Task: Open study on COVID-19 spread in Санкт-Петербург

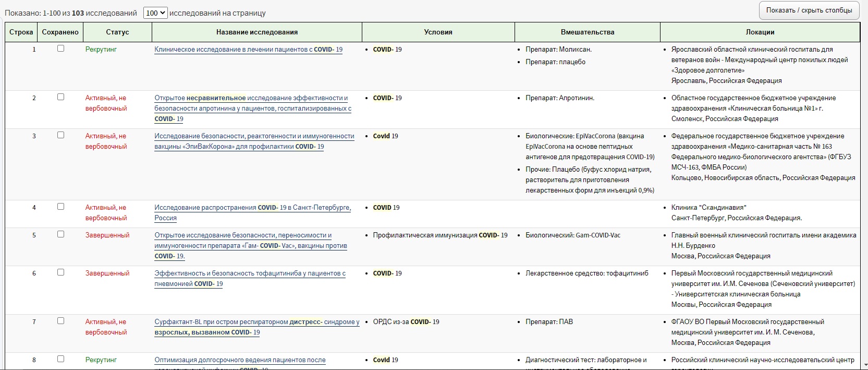Action: click(253, 213)
